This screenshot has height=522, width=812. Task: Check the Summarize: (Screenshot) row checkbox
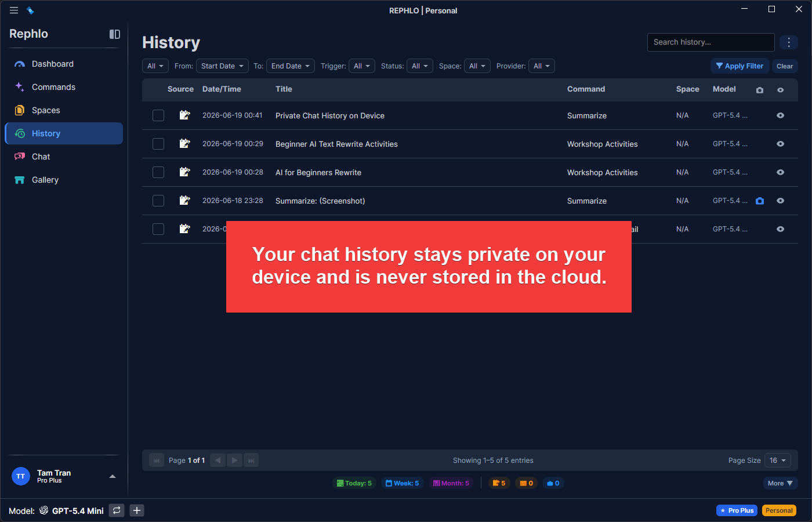click(x=158, y=201)
